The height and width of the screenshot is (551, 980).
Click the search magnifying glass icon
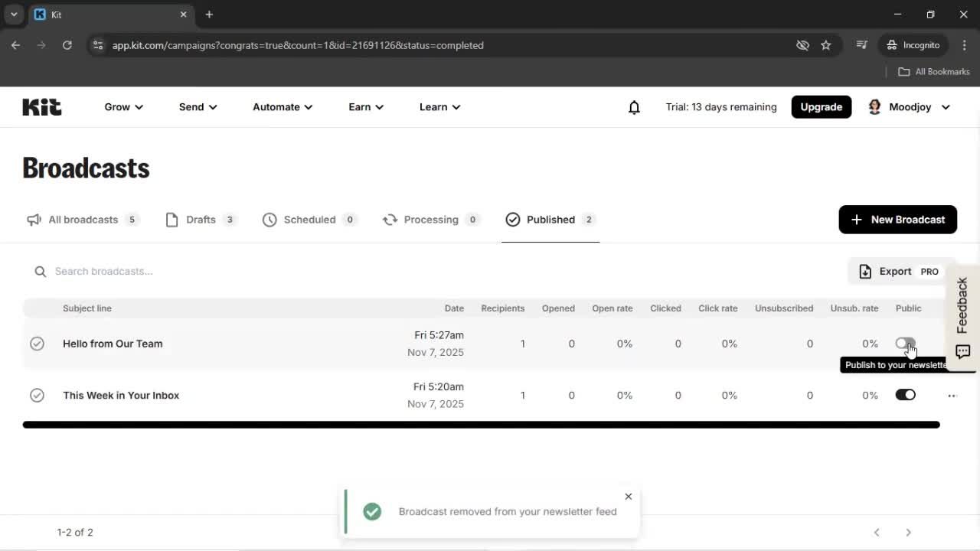(x=40, y=271)
